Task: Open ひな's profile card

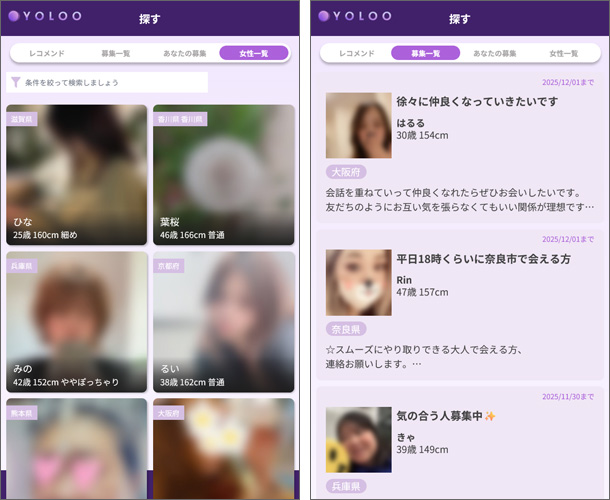Action: click(x=77, y=175)
